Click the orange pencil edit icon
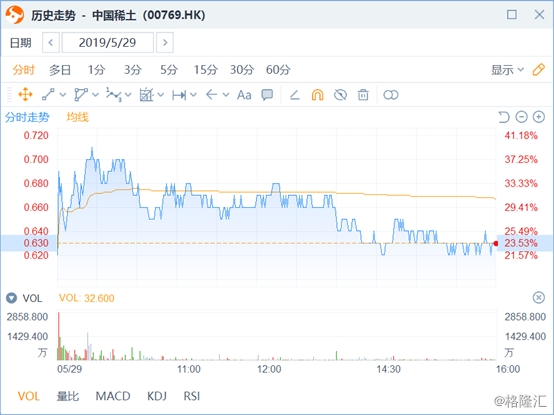 point(538,70)
